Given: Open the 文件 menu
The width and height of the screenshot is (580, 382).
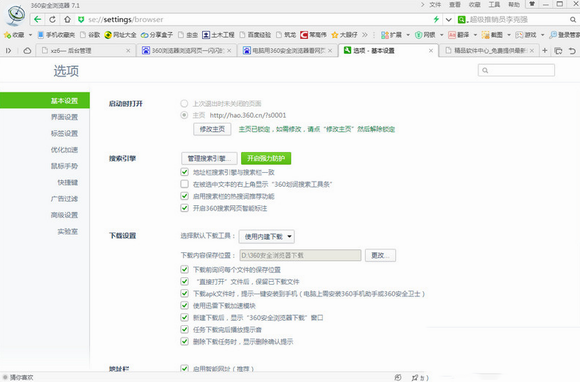Looking at the screenshot, I should pos(435,4).
